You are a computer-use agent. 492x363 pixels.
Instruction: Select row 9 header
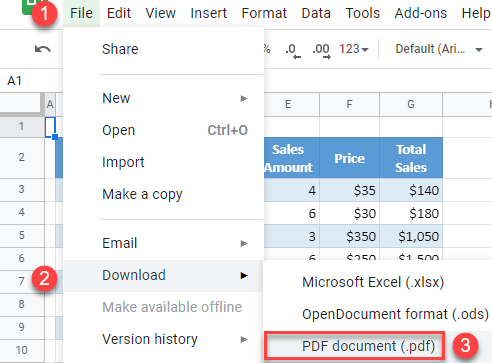coord(22,328)
